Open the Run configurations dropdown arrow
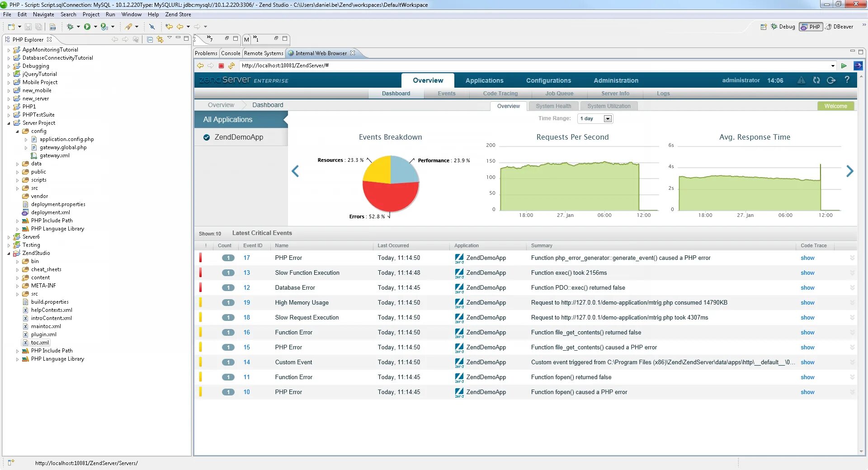Image resolution: width=868 pixels, height=470 pixels. tap(95, 27)
